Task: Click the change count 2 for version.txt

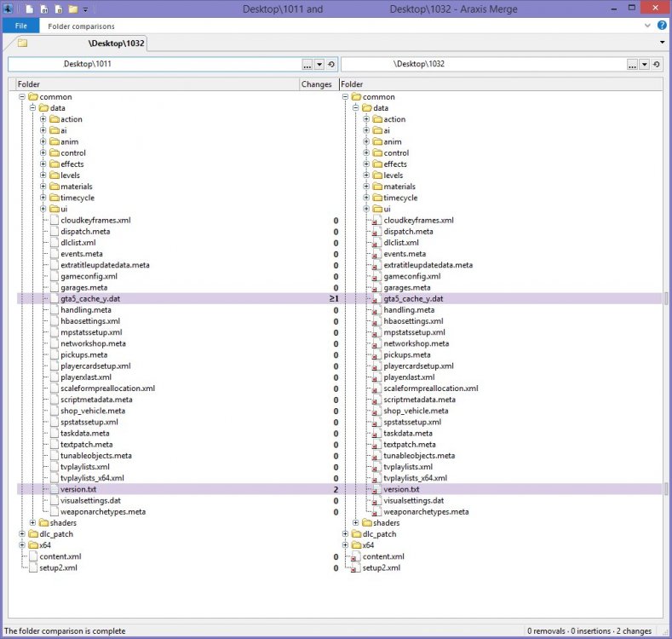Action: pyautogui.click(x=336, y=489)
